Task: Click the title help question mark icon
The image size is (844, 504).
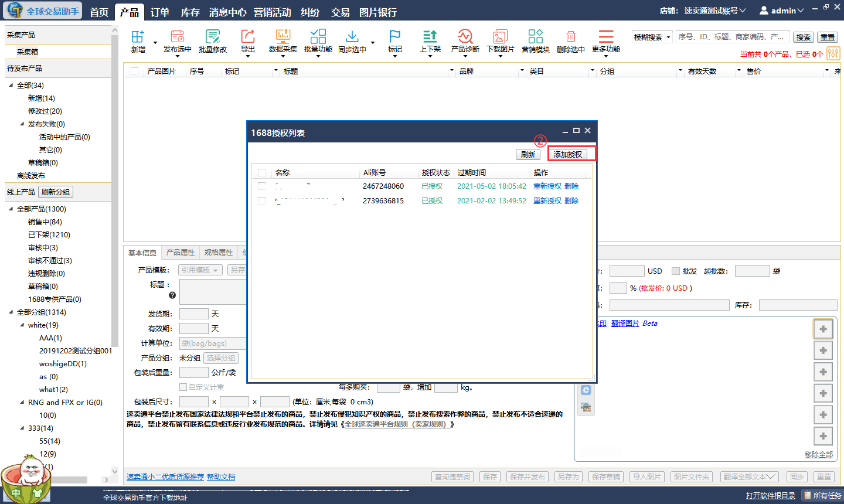Action: [x=172, y=295]
